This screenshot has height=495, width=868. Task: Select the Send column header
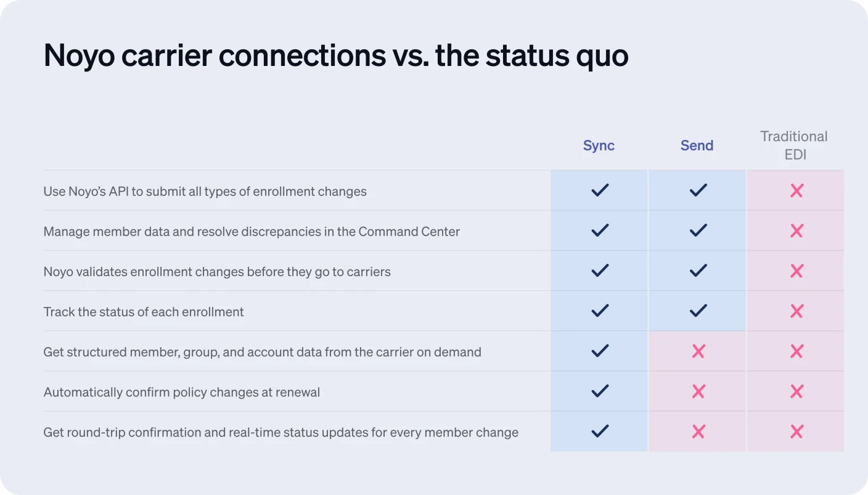(x=697, y=145)
